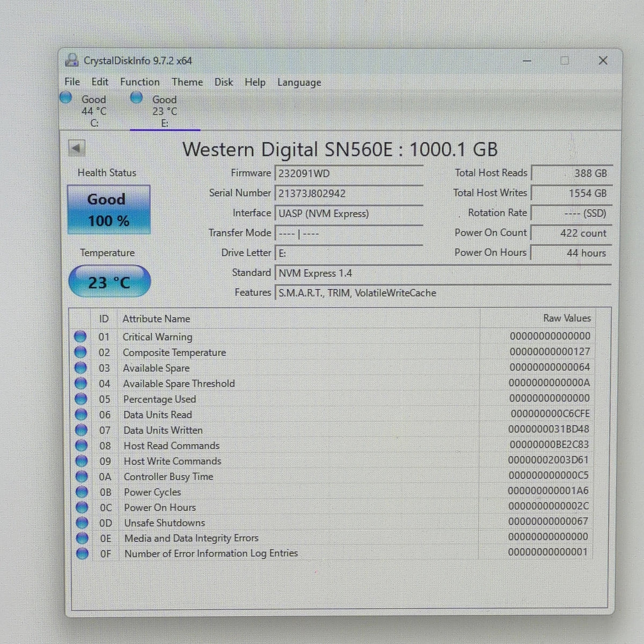Close the CrystalDiskInfo window
The image size is (644, 644).
[603, 61]
